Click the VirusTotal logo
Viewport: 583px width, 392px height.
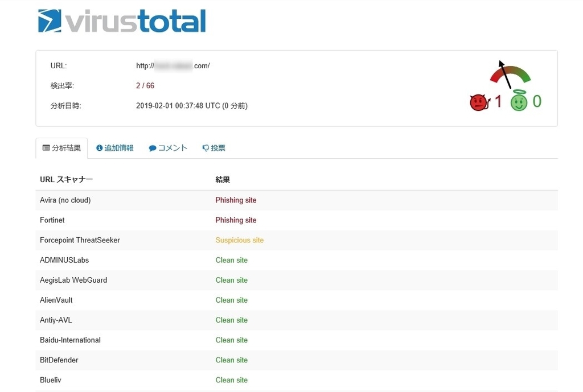pos(122,21)
